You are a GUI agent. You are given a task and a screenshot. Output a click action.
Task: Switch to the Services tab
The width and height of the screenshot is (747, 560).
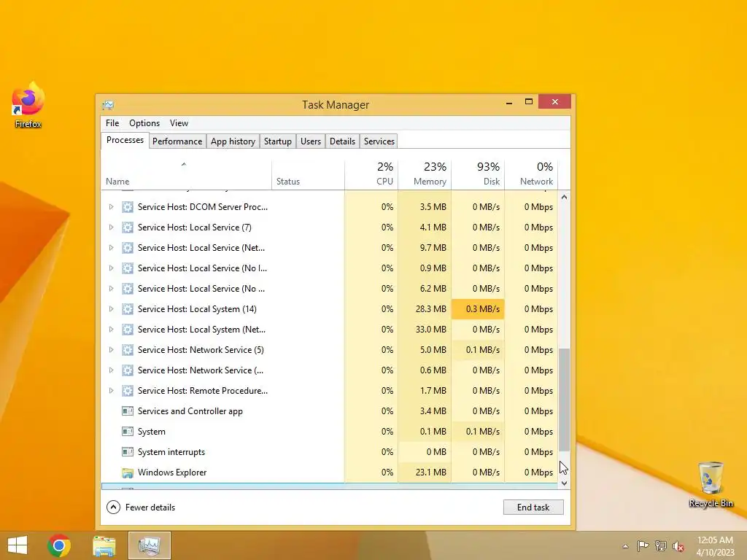click(379, 141)
